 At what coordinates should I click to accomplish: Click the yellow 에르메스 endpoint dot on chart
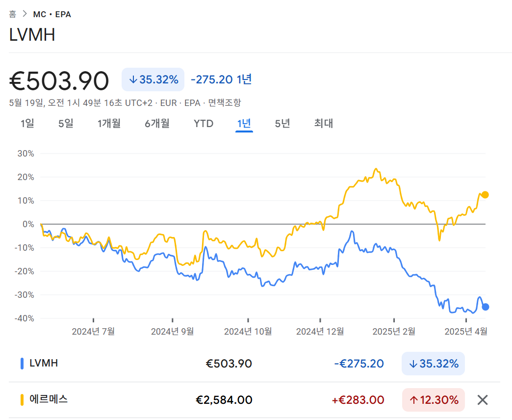pyautogui.click(x=485, y=195)
